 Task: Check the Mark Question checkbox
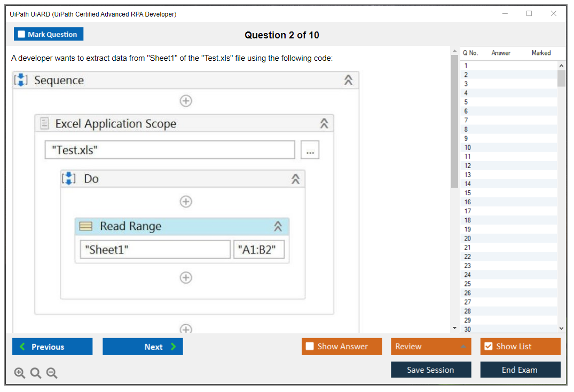coord(22,35)
